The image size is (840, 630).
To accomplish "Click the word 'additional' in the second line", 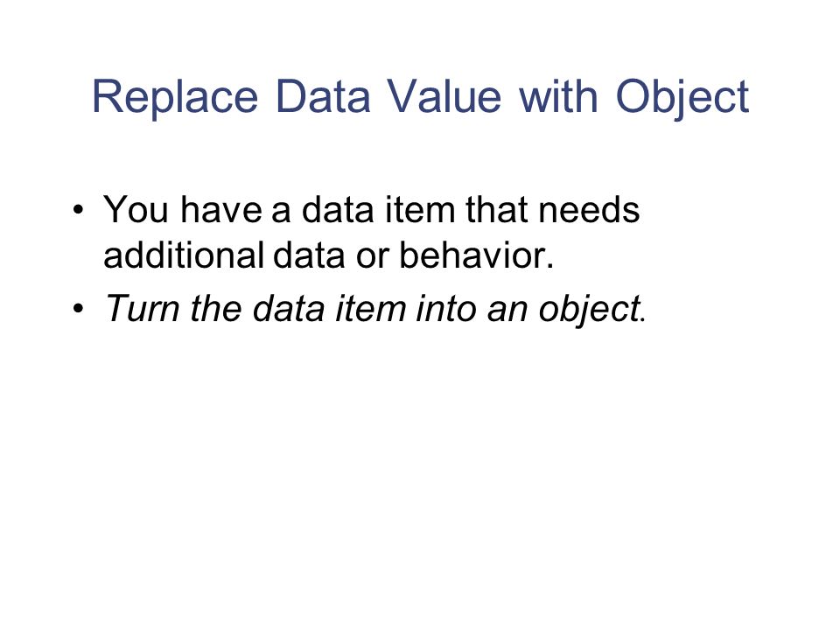I will point(184,255).
